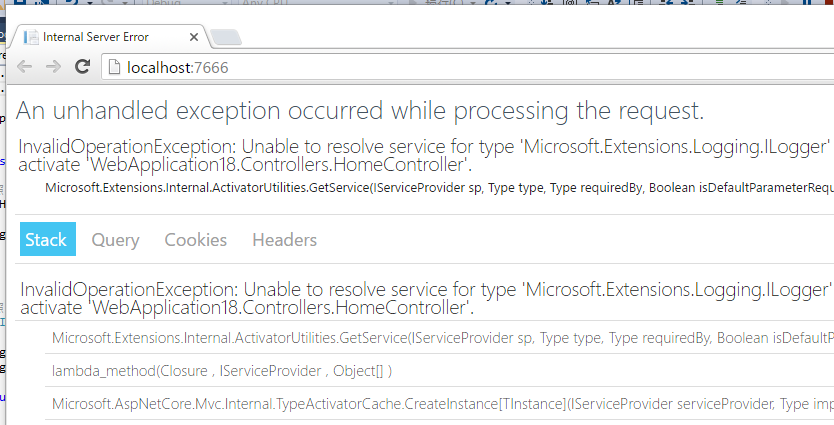Click the browser back arrow
Image resolution: width=834 pixels, height=425 pixels.
pyautogui.click(x=24, y=67)
